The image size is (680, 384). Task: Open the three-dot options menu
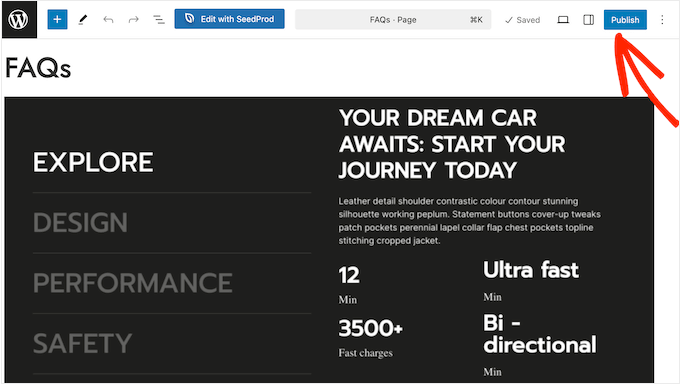tap(662, 20)
